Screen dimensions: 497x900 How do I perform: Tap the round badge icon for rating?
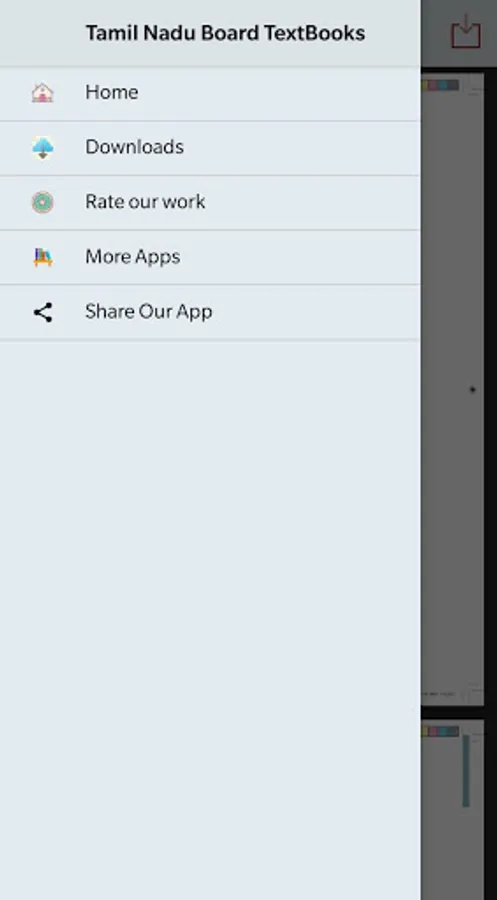point(42,202)
